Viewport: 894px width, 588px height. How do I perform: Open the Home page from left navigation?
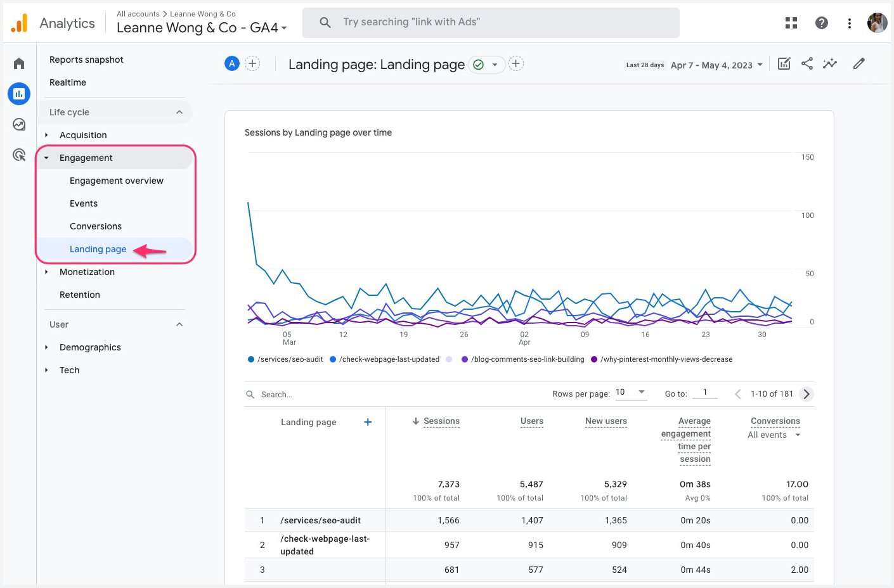coord(18,63)
